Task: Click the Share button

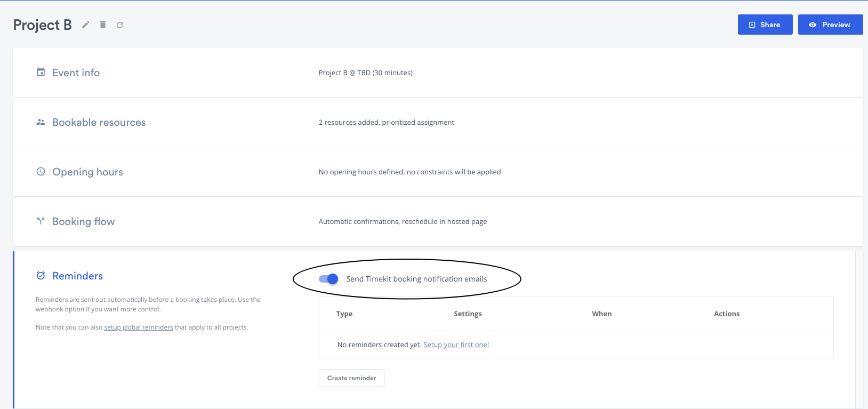Action: [x=765, y=25]
